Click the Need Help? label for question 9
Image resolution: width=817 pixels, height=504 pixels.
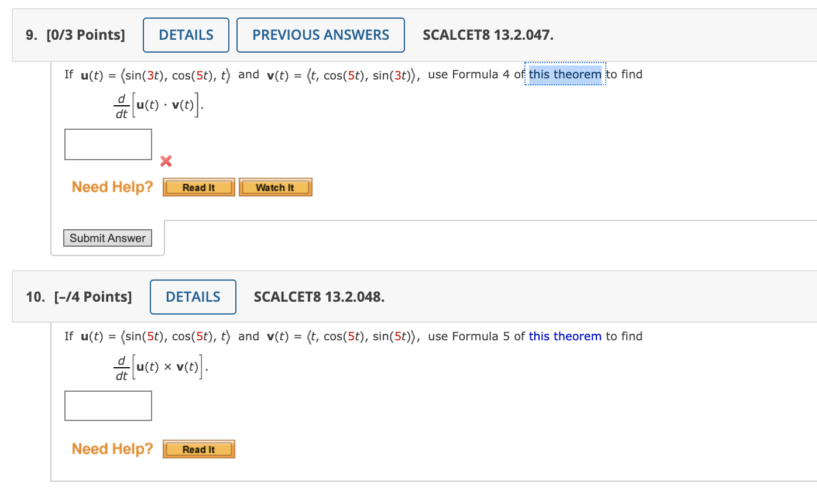[111, 187]
